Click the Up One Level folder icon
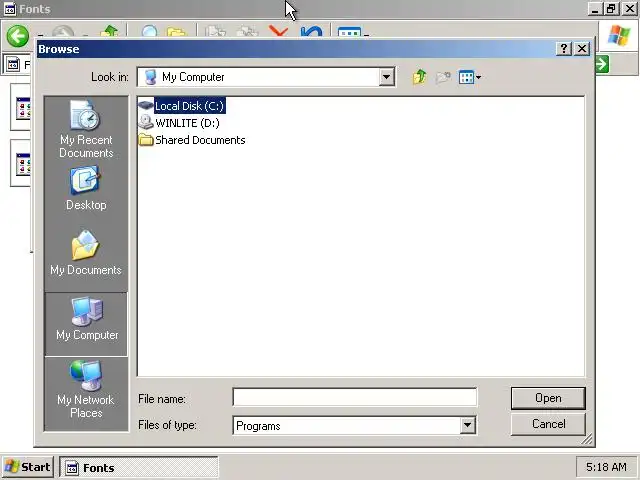Viewport: 640px width, 480px height. [x=419, y=77]
